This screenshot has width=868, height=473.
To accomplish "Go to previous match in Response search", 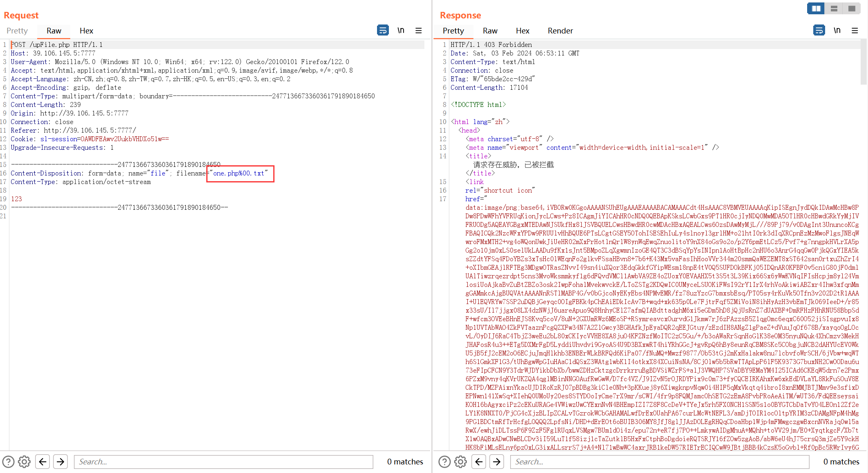I will tap(479, 462).
